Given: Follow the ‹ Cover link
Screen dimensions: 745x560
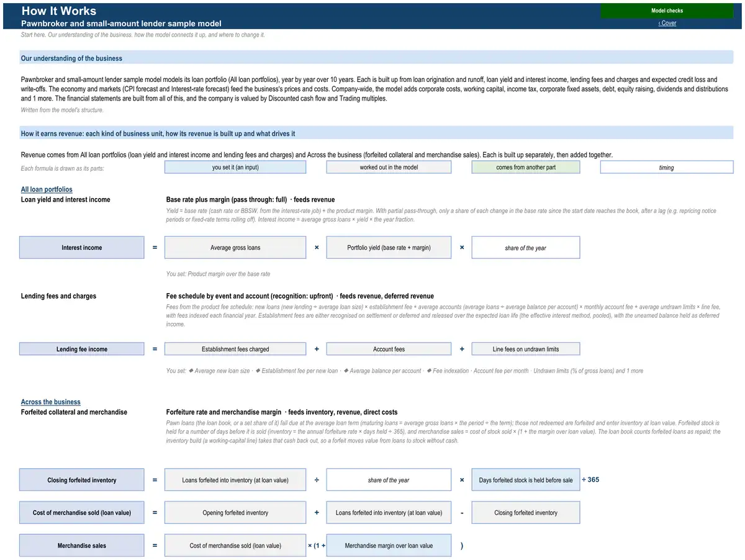Looking at the screenshot, I should tap(667, 23).
